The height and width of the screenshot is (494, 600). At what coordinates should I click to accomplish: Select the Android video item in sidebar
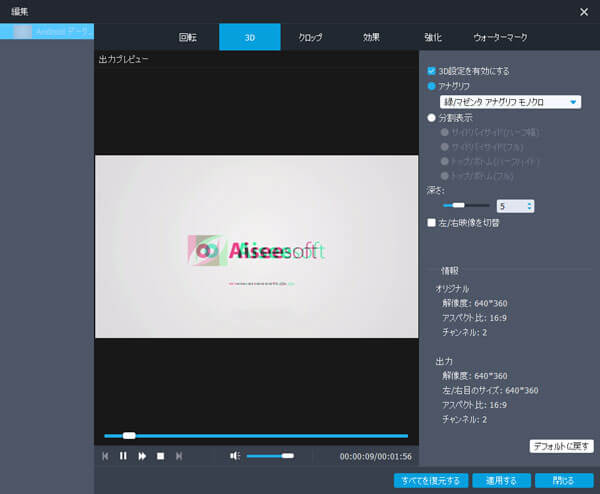[47, 31]
